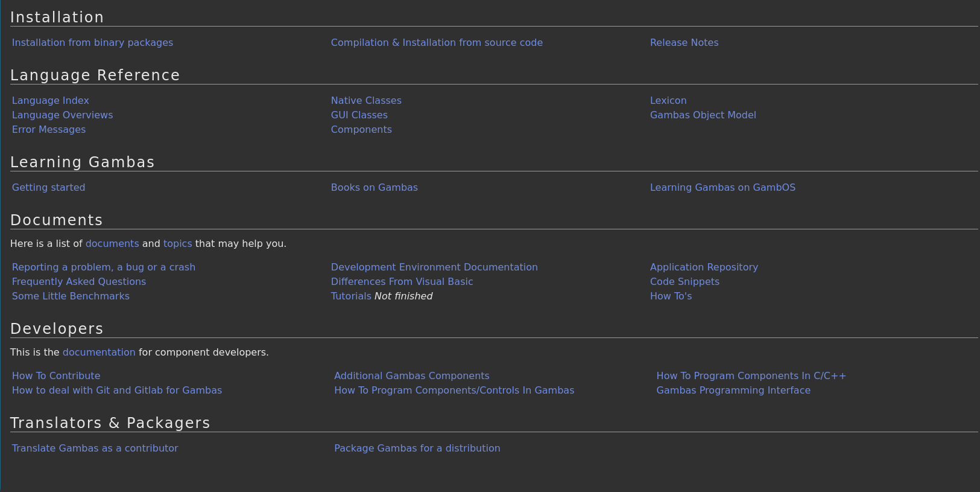Open Learning Gambas on GambOS

tap(722, 188)
